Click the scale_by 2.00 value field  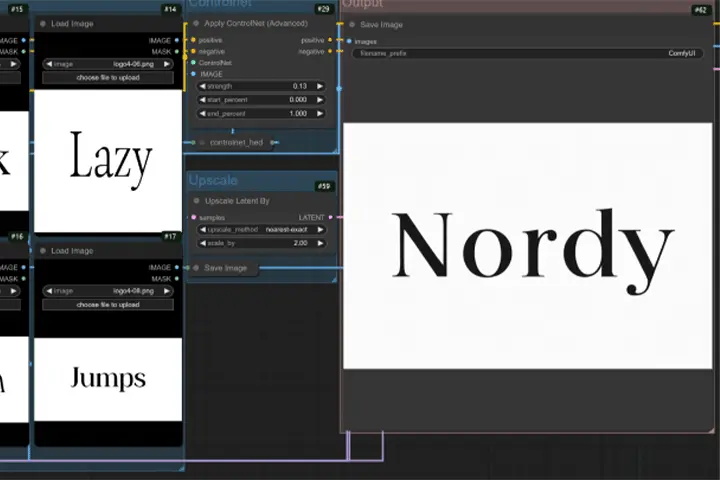(261, 243)
